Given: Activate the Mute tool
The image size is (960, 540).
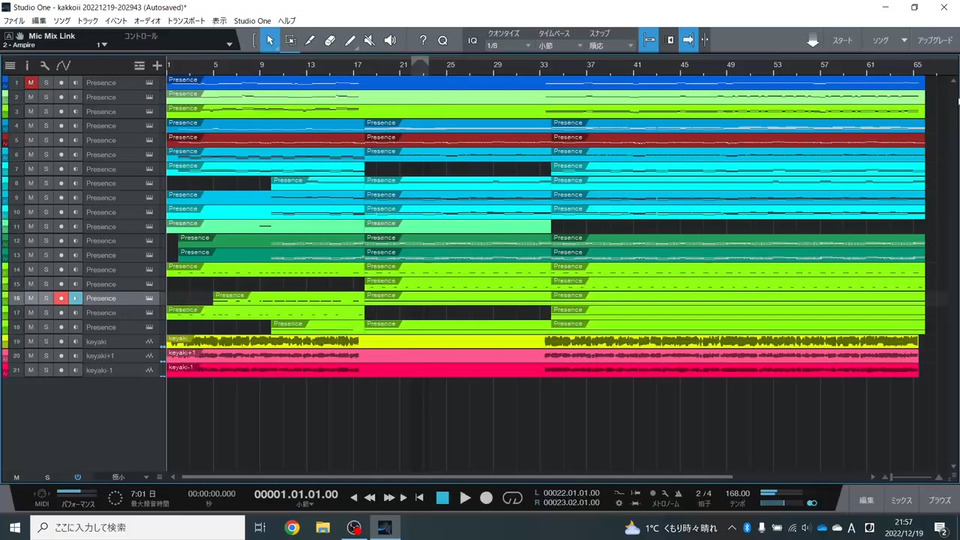Looking at the screenshot, I should click(369, 41).
